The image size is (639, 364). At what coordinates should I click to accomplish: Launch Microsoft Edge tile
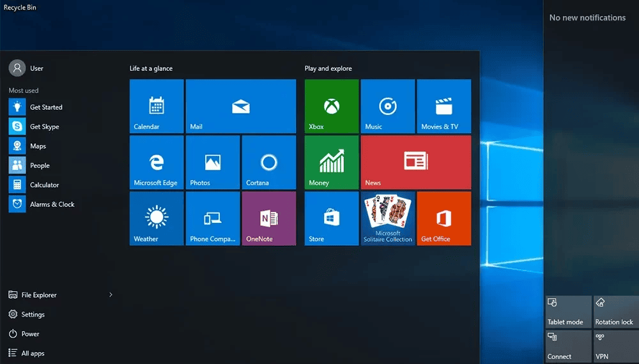point(157,162)
